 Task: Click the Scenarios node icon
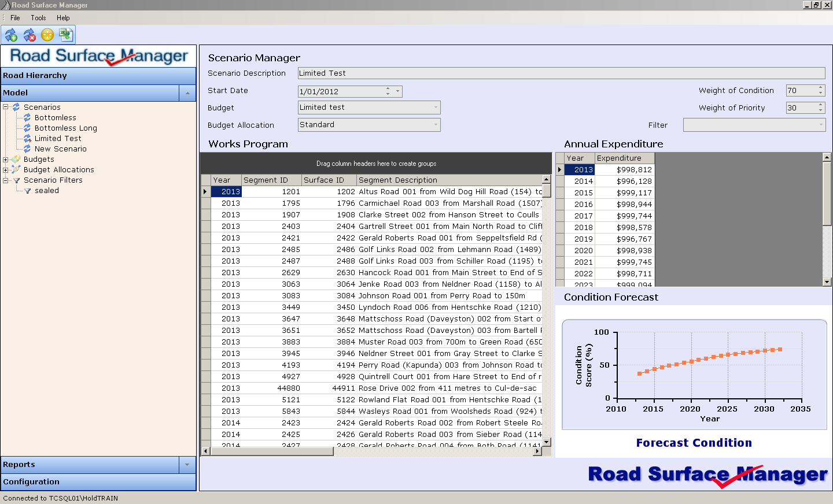(x=16, y=107)
